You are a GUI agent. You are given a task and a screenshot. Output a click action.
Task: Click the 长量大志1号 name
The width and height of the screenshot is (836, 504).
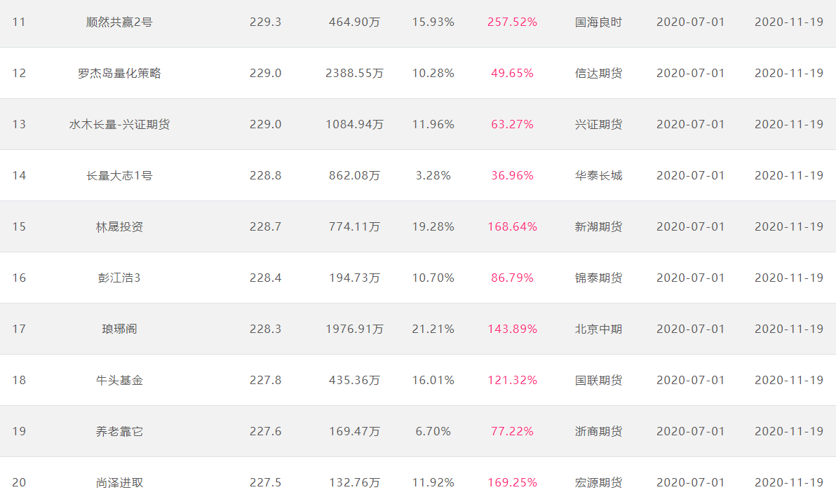(x=119, y=176)
